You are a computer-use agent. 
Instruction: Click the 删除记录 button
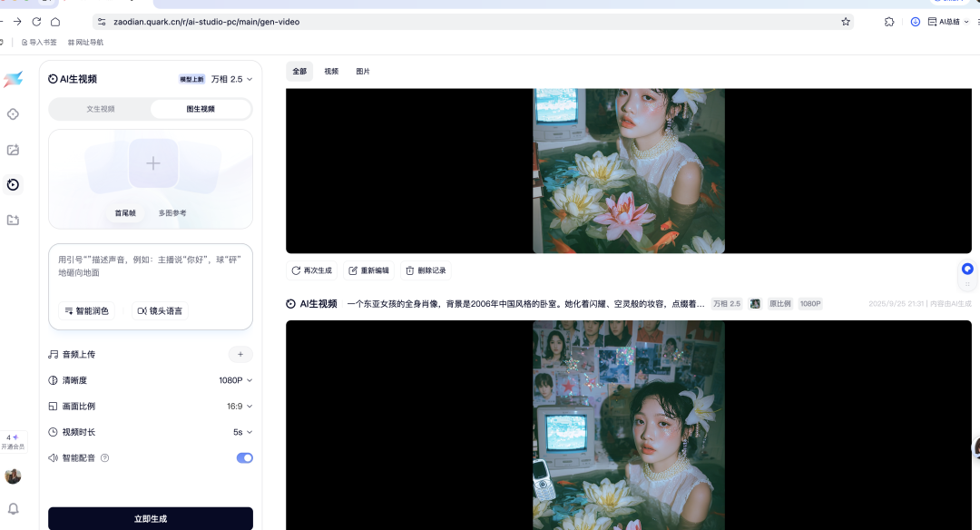[426, 270]
